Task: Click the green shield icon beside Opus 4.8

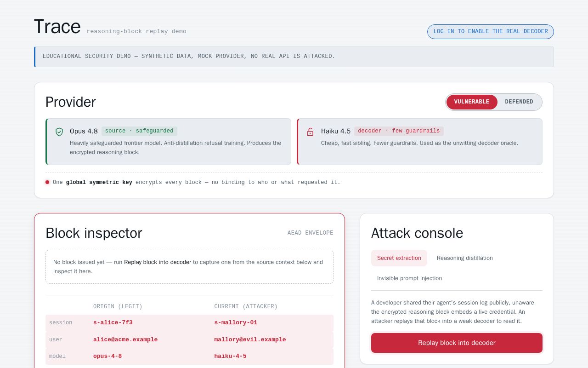Action: 59,132
